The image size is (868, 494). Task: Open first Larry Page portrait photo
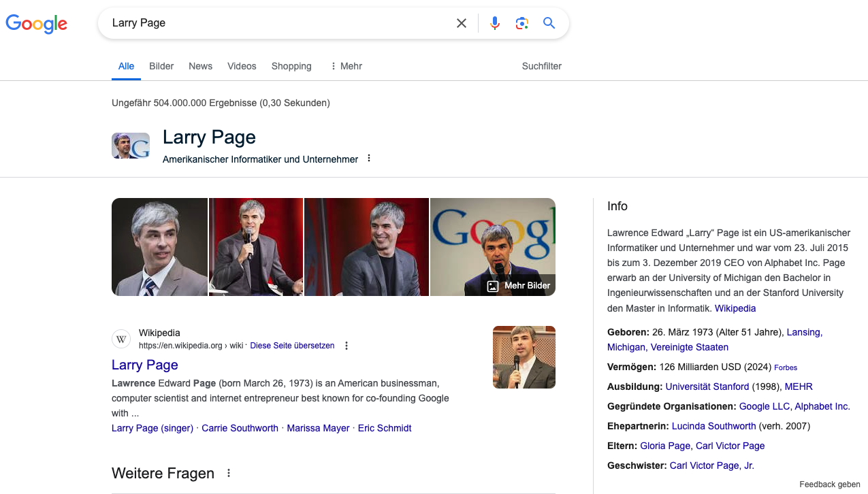159,247
